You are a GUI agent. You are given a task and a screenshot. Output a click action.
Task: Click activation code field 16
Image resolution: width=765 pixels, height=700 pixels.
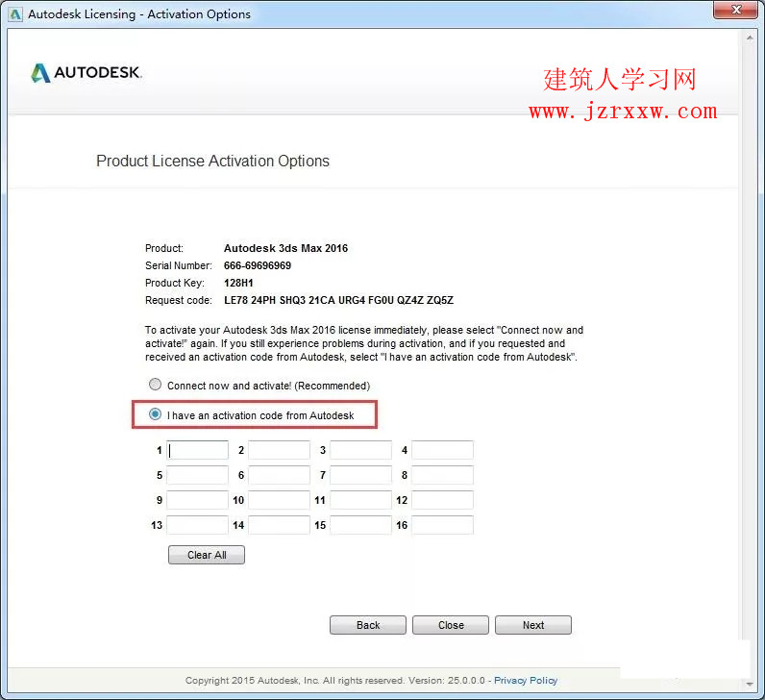[x=442, y=525]
